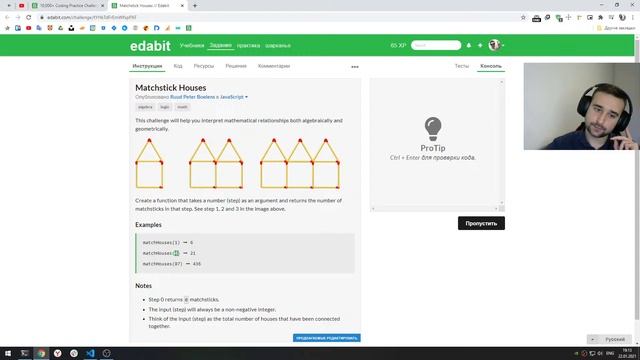Open the profile avatar menu

click(496, 45)
